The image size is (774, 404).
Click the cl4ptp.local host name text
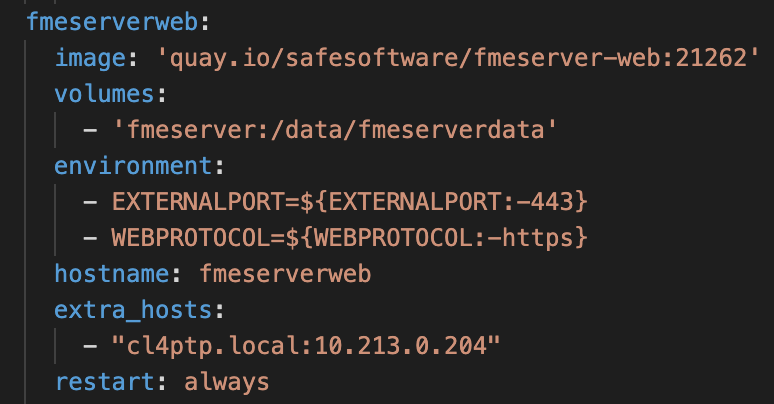(x=213, y=346)
